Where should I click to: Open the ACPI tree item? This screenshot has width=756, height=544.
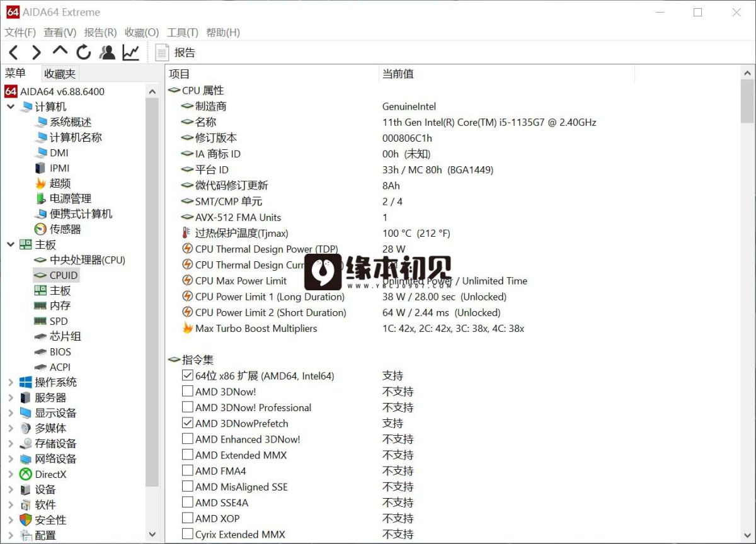click(52, 367)
